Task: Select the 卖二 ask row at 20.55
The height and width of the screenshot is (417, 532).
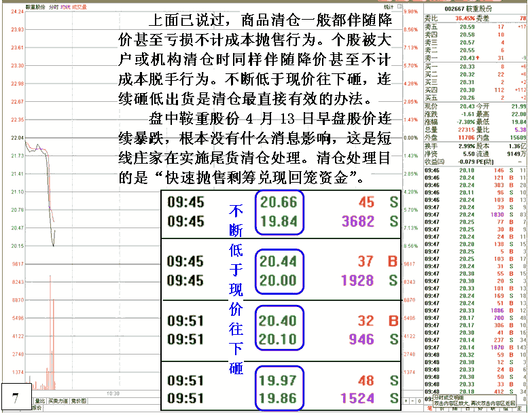Action: click(475, 50)
